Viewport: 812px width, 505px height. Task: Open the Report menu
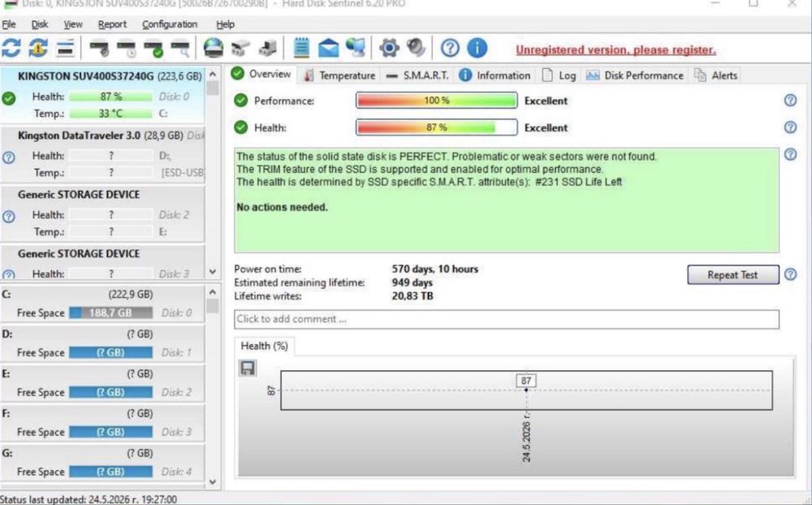pos(112,24)
